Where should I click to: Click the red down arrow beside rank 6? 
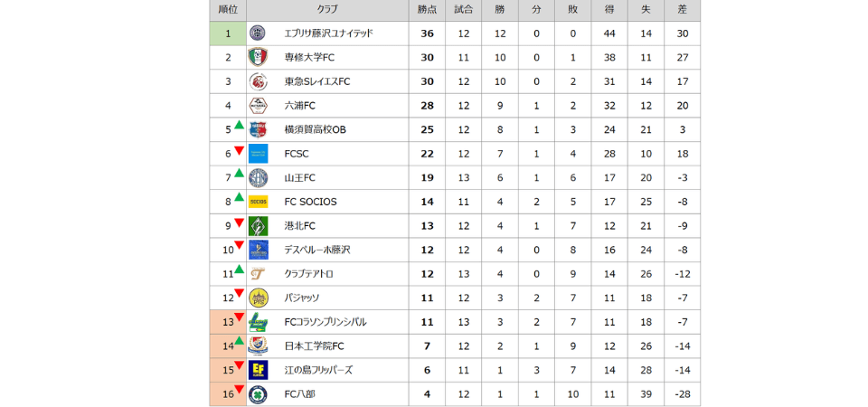pyautogui.click(x=239, y=150)
